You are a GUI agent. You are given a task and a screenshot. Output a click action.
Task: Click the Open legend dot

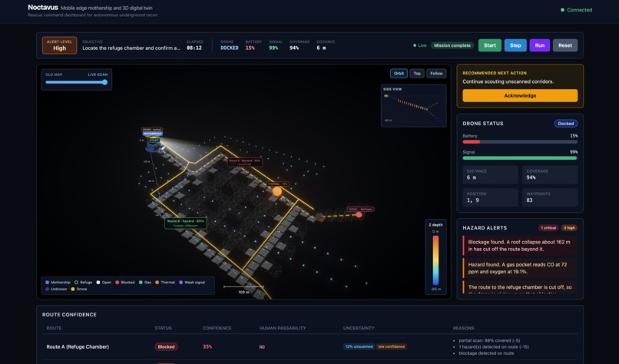pos(98,283)
